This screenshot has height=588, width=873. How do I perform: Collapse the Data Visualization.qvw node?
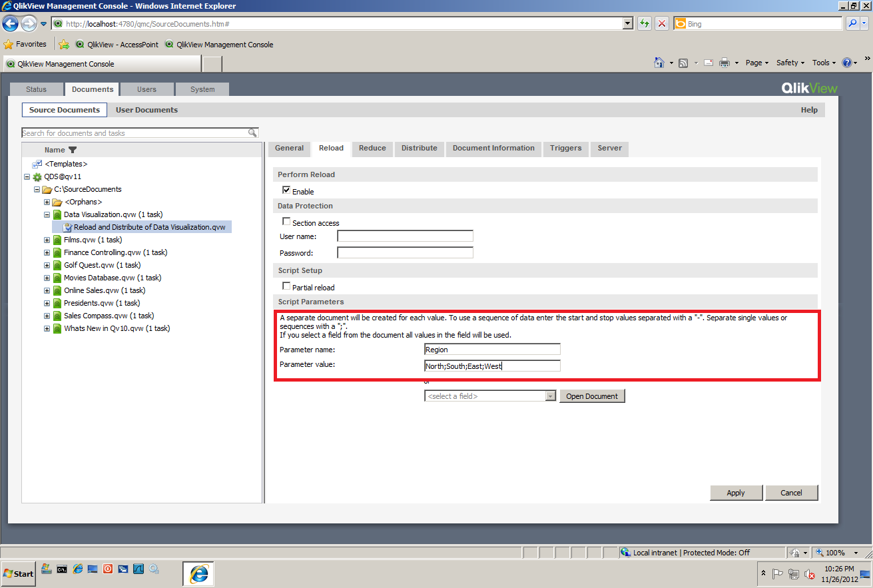pyautogui.click(x=47, y=214)
